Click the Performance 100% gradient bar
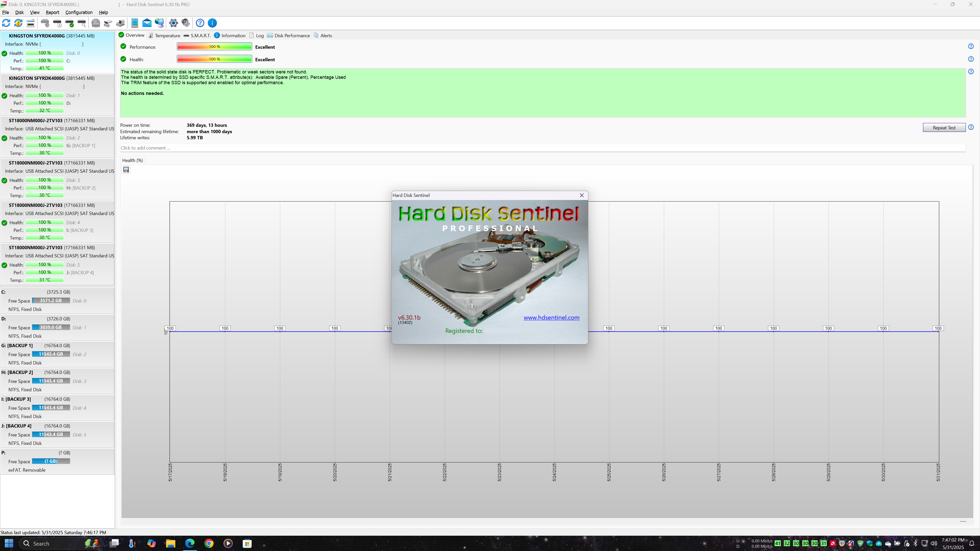 coord(214,46)
